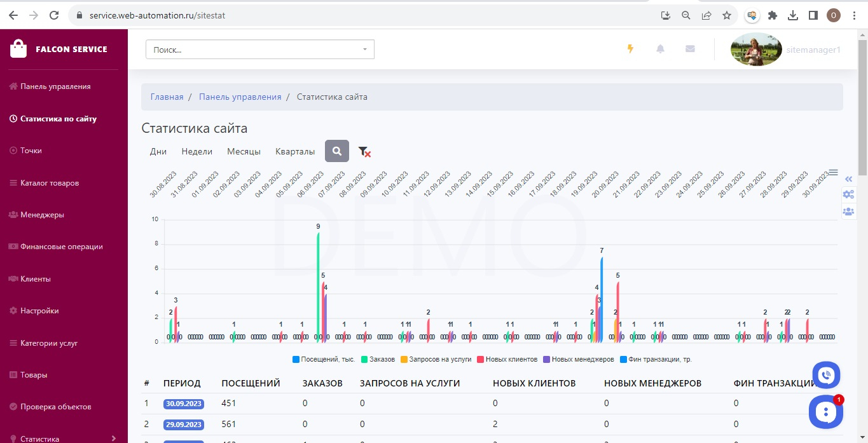Open the lightning bolt quick actions icon

point(630,49)
